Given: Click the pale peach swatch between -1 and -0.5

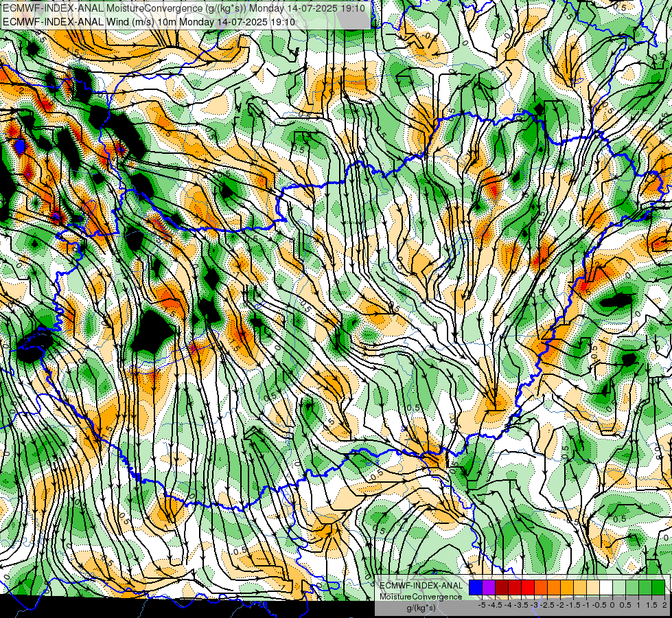Looking at the screenshot, I should (593, 588).
